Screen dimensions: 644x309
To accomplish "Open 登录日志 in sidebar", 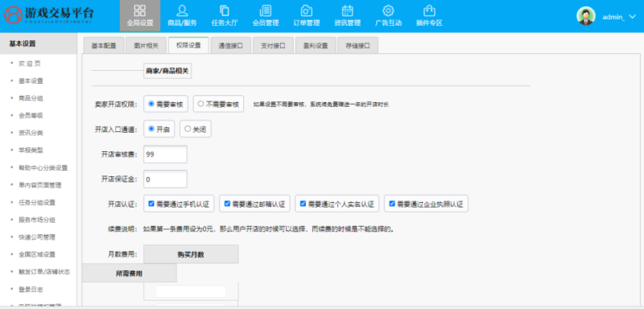I will point(31,290).
